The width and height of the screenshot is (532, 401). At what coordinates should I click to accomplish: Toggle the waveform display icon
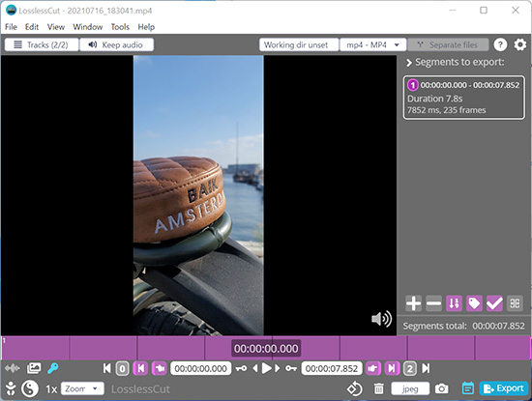coord(13,368)
